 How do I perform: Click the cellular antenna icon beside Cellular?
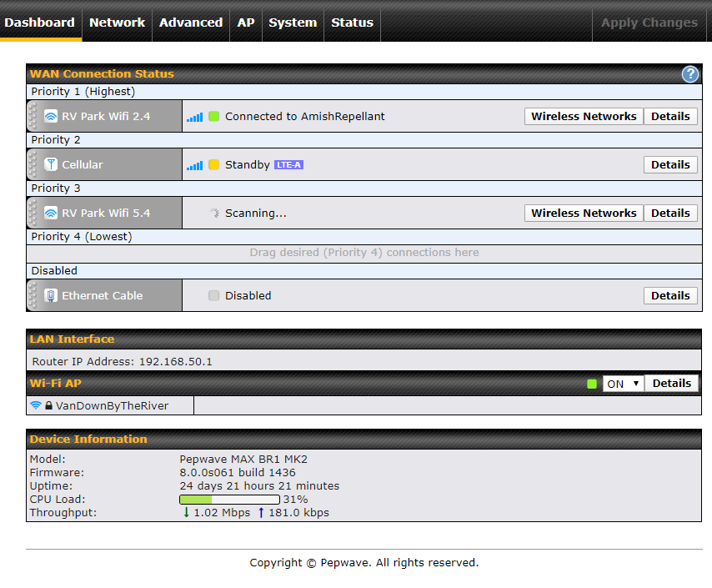(51, 164)
